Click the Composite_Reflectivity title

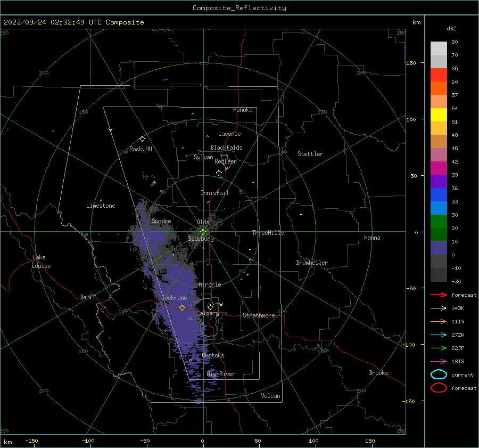point(240,8)
